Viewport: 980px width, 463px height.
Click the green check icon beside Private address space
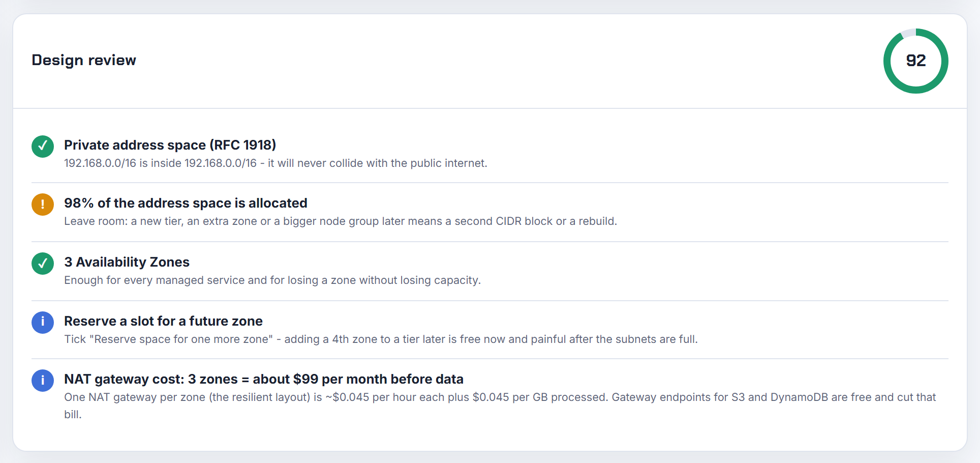(43, 147)
